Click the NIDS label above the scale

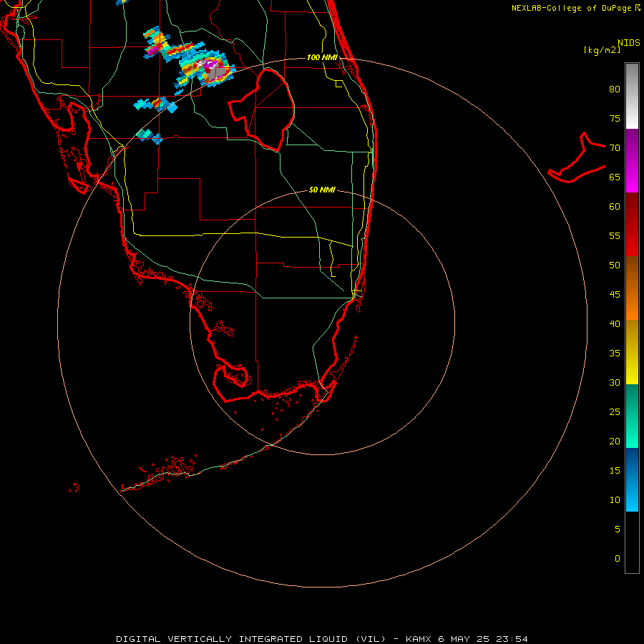[x=629, y=43]
